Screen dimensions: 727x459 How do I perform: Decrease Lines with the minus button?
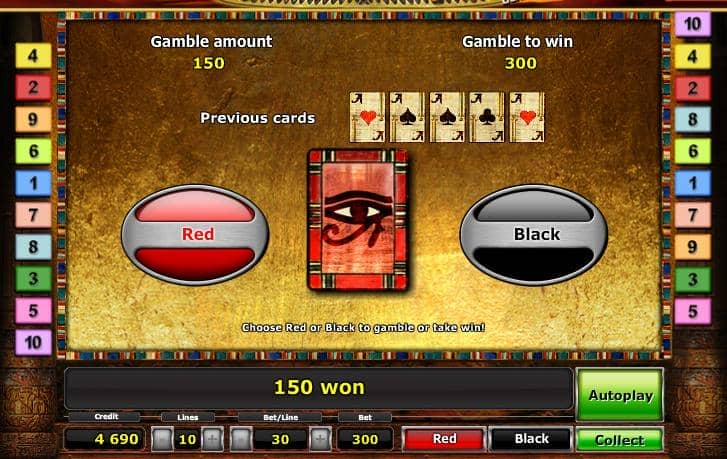162,439
